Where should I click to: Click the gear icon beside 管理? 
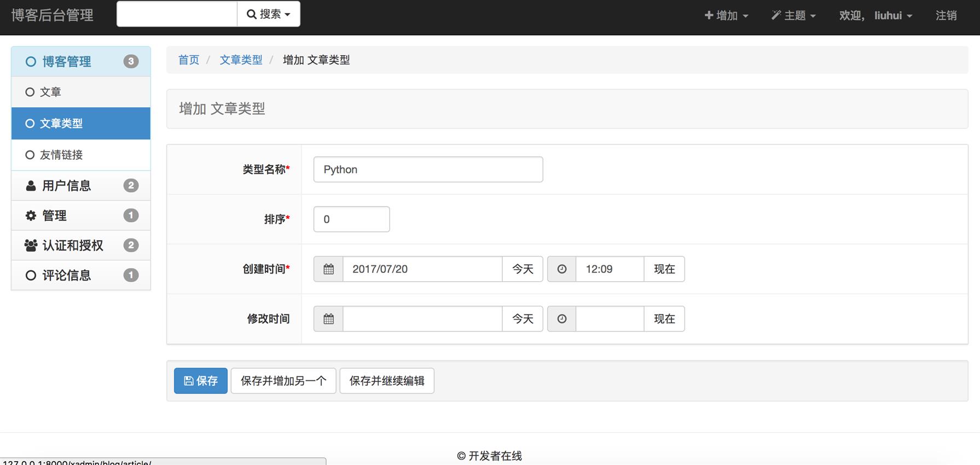coord(31,216)
